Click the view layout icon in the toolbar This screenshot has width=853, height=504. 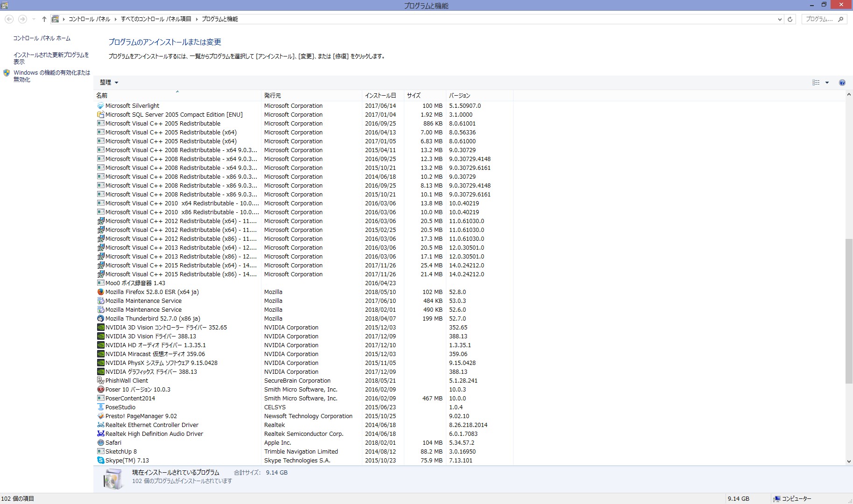click(816, 83)
